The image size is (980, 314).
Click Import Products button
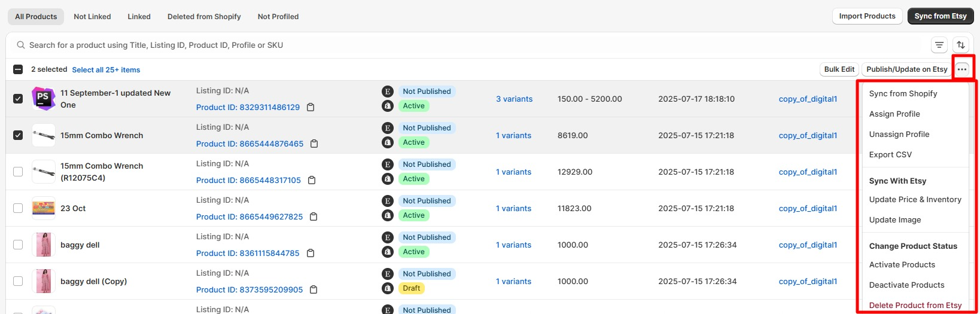pos(867,16)
